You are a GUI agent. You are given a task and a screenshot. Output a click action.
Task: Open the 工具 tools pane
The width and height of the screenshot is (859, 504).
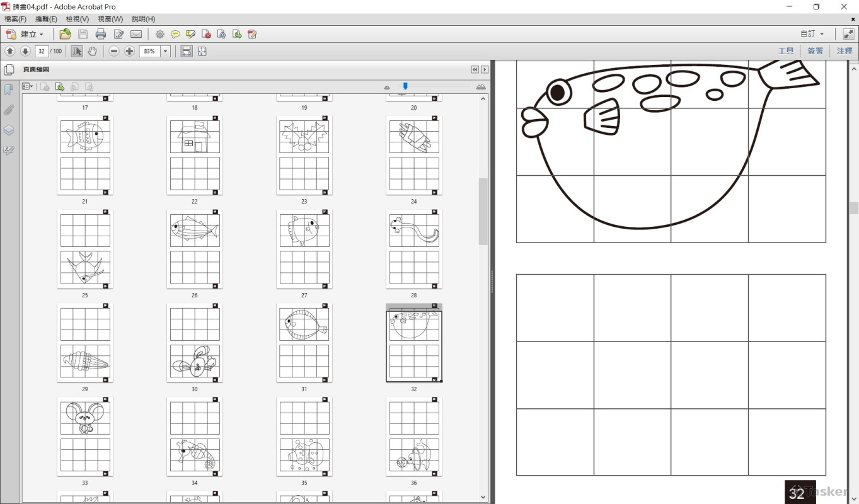tap(786, 51)
